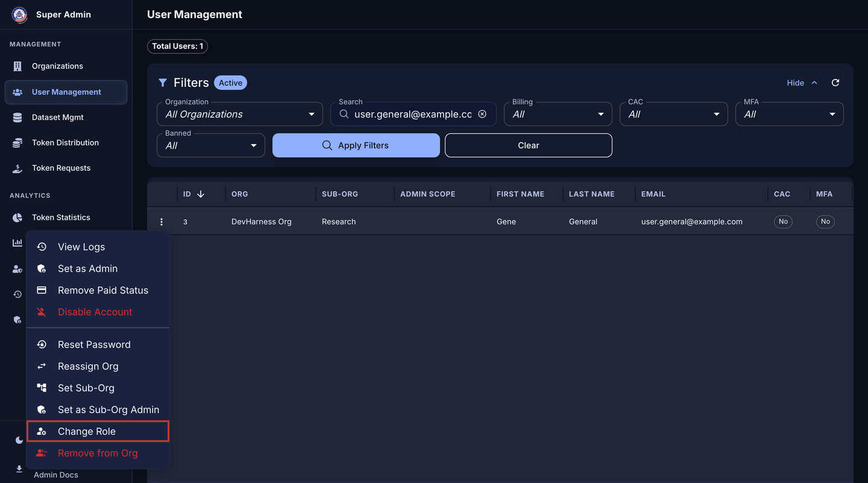The image size is (868, 483).
Task: Select Remove from Org
Action: point(98,453)
